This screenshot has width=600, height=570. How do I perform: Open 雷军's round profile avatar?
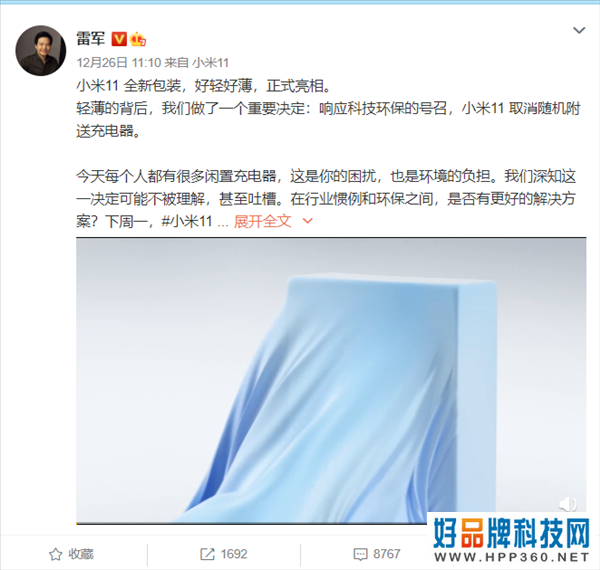coord(41,50)
